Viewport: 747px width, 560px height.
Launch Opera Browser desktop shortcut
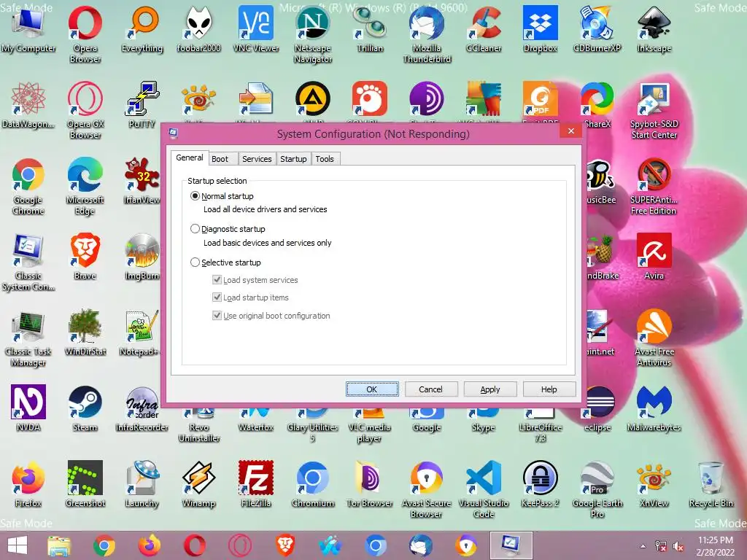85,34
